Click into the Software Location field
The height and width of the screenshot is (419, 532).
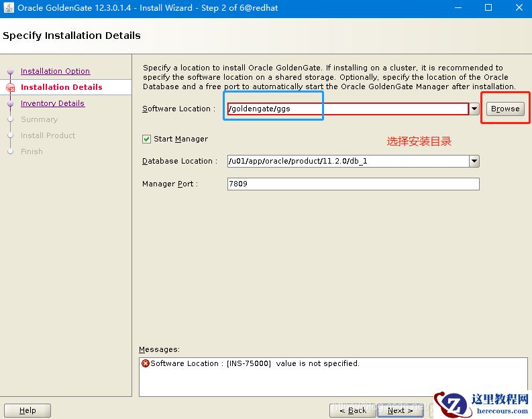[348, 109]
